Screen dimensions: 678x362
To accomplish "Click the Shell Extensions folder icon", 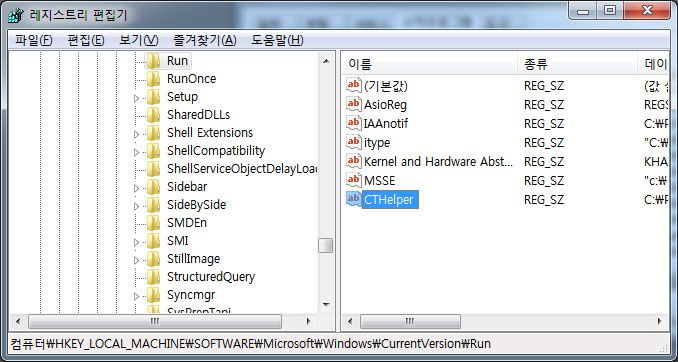I will (x=153, y=133).
